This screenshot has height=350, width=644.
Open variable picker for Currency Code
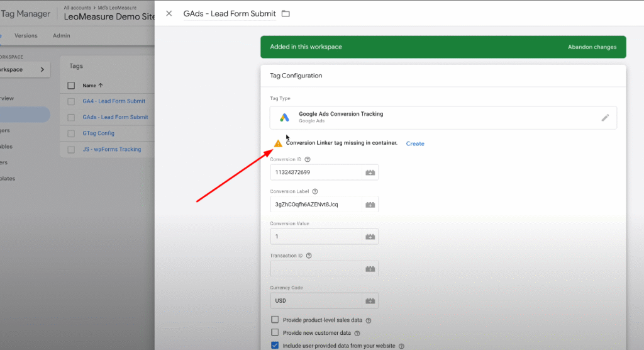[x=370, y=301]
